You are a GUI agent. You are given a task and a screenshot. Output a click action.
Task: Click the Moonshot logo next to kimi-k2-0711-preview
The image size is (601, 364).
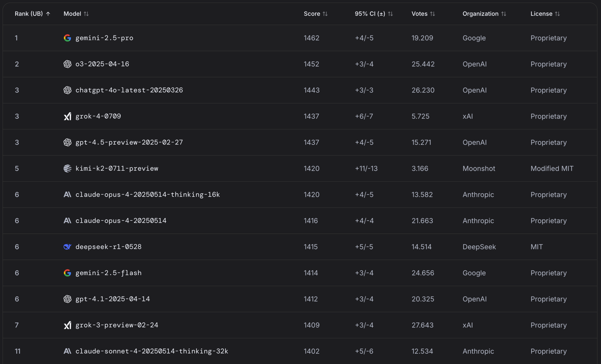[67, 168]
